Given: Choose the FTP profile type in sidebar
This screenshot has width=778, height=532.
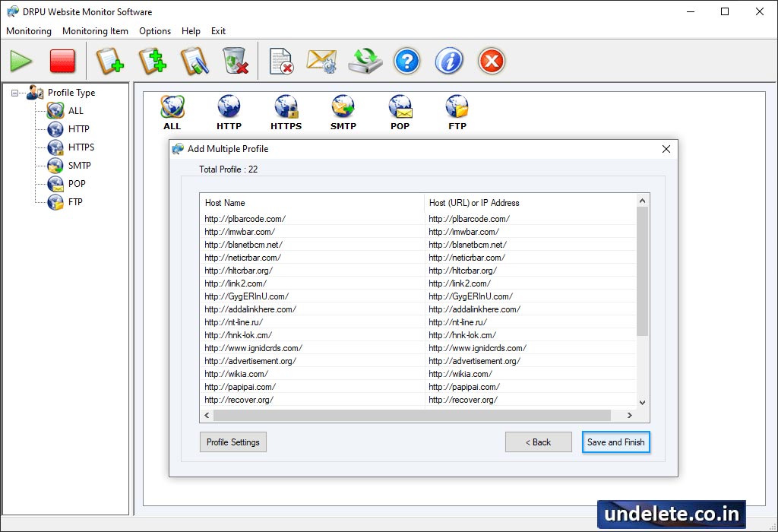Looking at the screenshot, I should pyautogui.click(x=75, y=201).
